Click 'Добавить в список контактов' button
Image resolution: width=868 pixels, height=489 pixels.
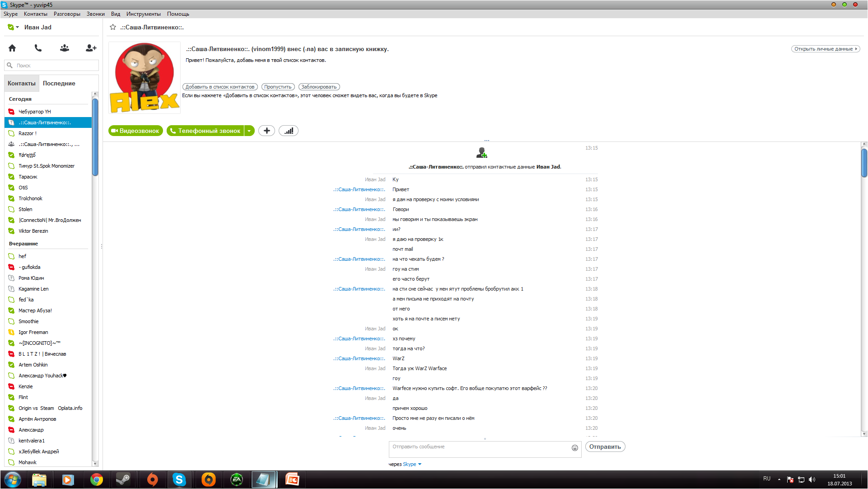(x=220, y=87)
